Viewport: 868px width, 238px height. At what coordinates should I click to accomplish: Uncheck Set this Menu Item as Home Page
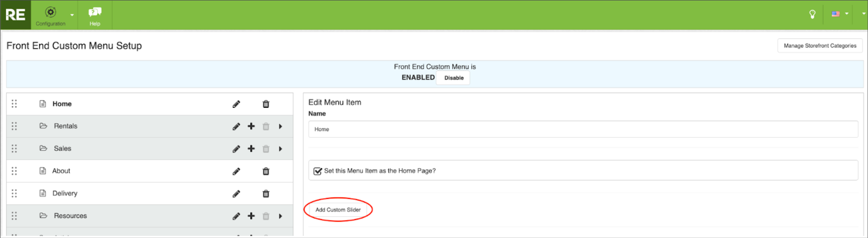point(318,171)
